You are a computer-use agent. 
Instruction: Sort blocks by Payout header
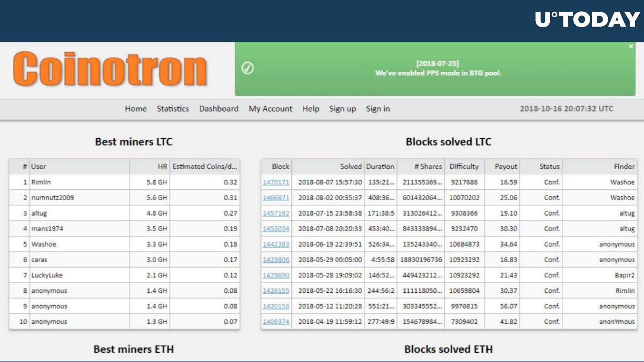tap(502, 167)
